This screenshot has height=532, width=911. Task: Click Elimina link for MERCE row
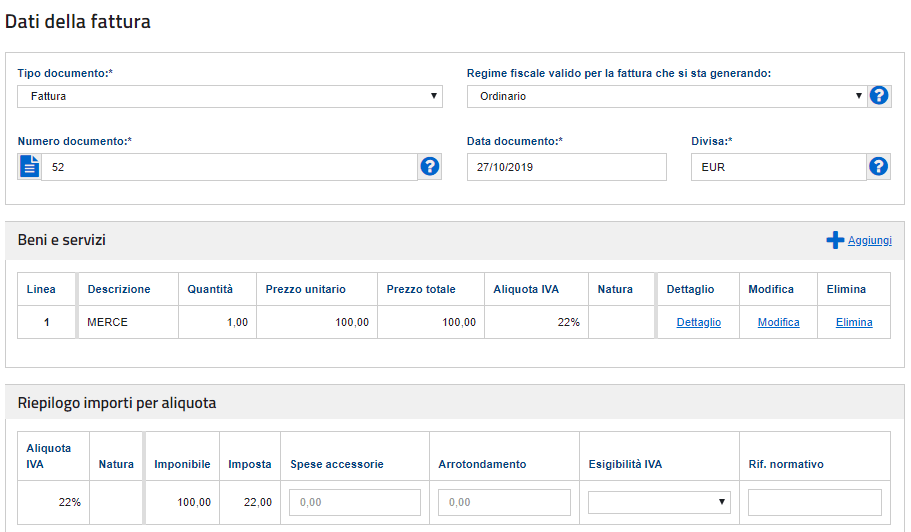click(853, 322)
